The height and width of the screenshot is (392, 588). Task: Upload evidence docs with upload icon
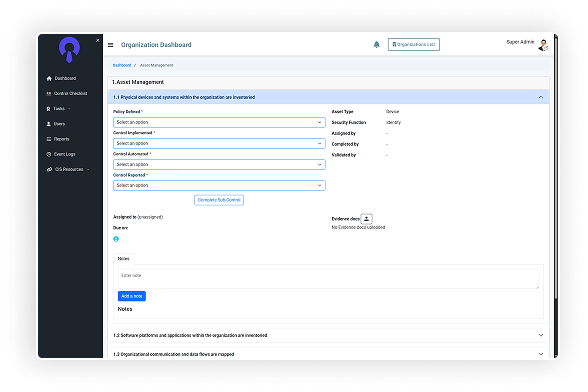(366, 219)
